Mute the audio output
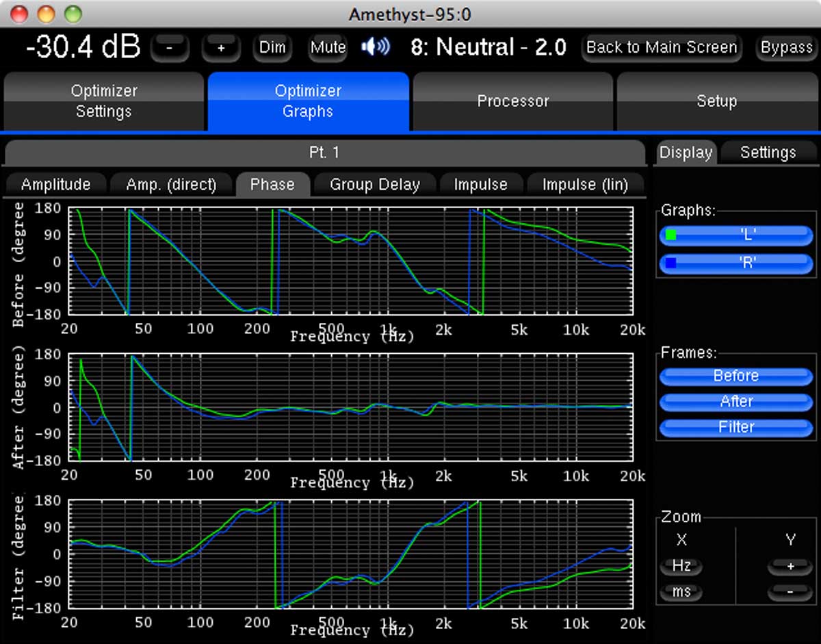The height and width of the screenshot is (644, 821). [328, 47]
